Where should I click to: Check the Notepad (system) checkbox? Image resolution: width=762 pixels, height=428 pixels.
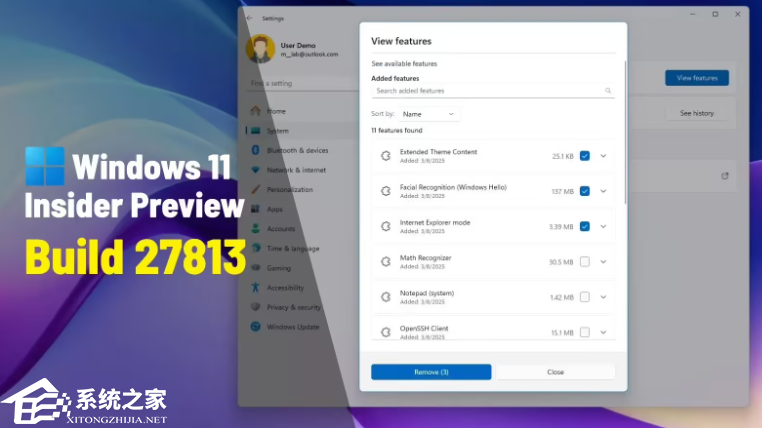tap(585, 297)
